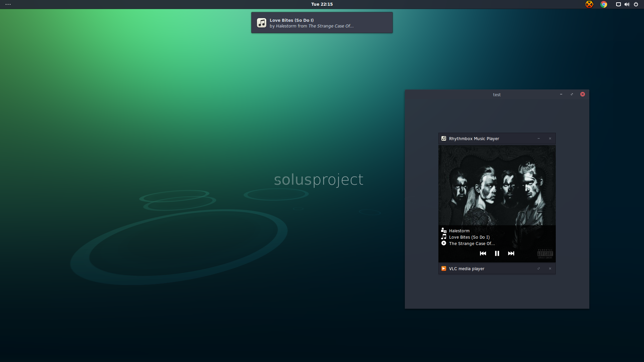Open the clock showing Tue 22:15
Image resolution: width=644 pixels, height=362 pixels.
[322, 4]
